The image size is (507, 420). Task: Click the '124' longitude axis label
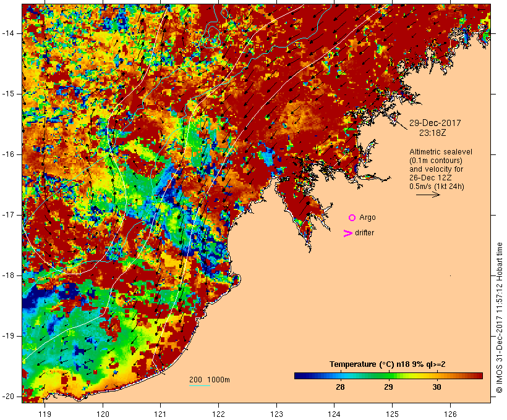(x=334, y=414)
